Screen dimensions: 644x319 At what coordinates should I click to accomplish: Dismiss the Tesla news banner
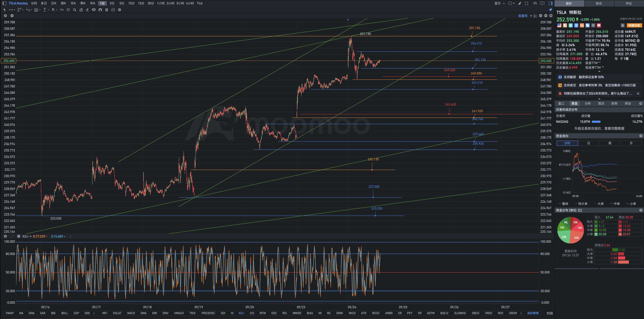[x=638, y=93]
